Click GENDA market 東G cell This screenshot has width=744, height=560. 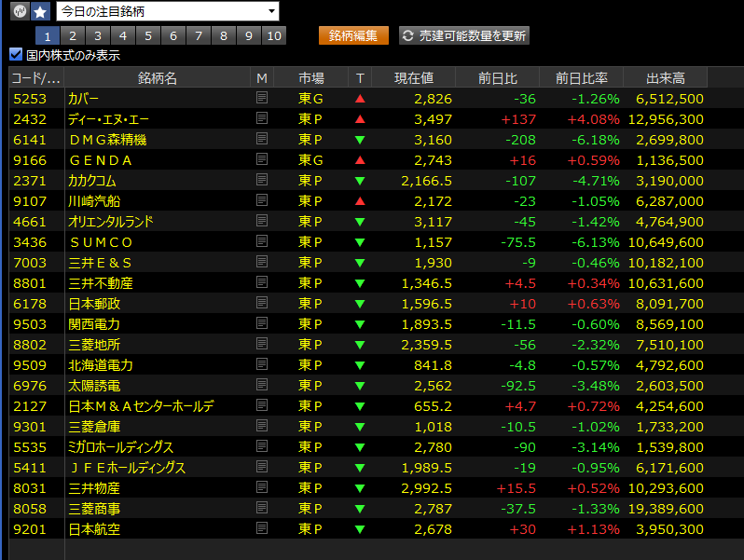(310, 160)
